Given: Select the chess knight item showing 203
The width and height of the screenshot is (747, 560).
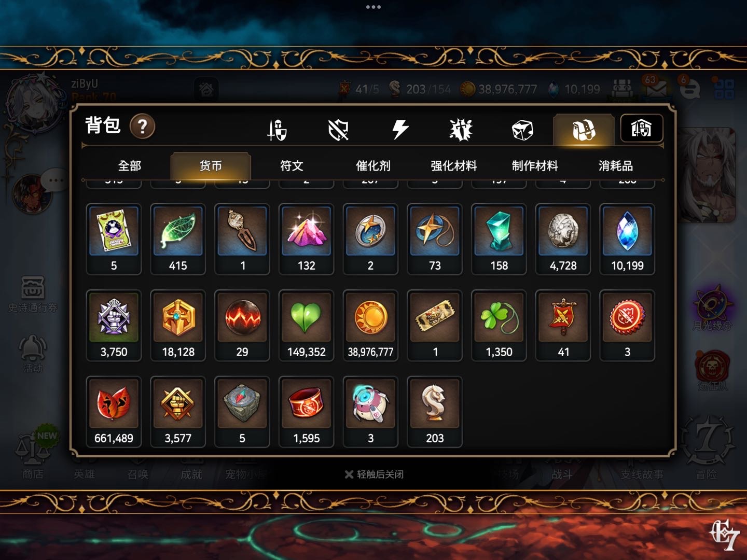Looking at the screenshot, I should coord(435,412).
